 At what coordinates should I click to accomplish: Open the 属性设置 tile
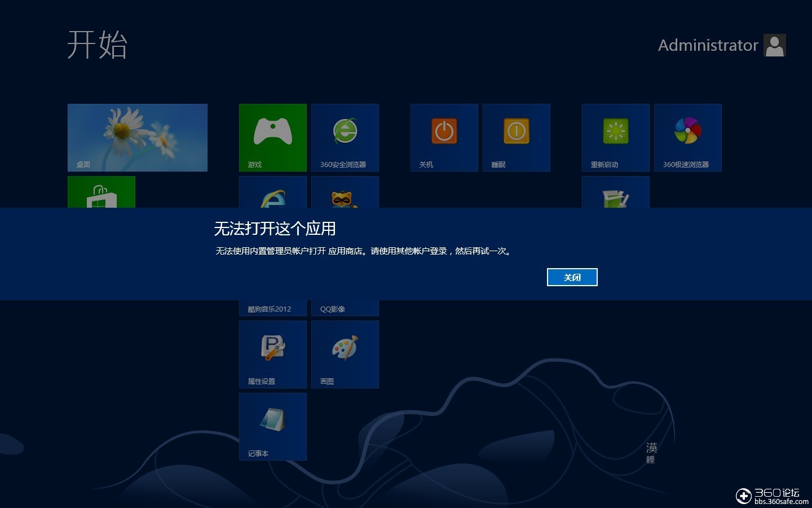click(272, 354)
